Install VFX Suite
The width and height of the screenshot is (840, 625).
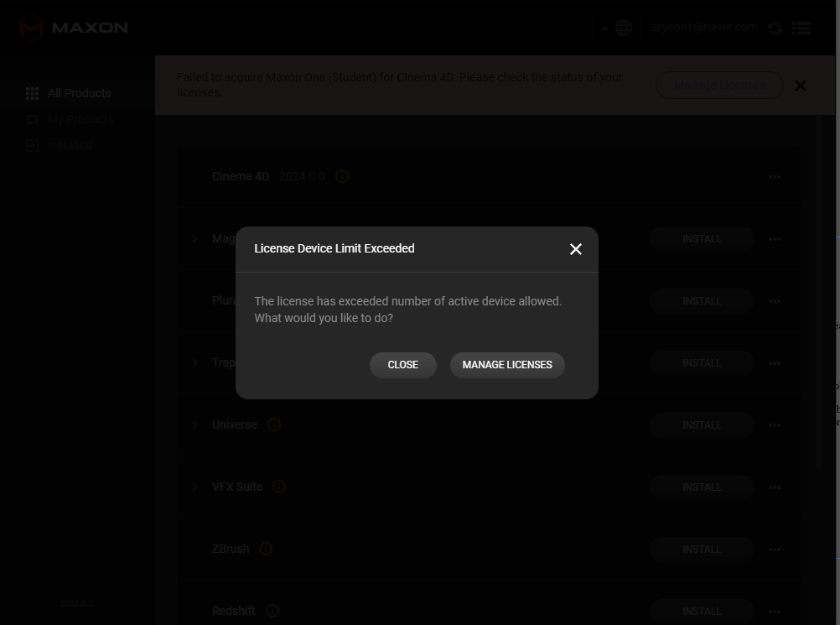(702, 487)
